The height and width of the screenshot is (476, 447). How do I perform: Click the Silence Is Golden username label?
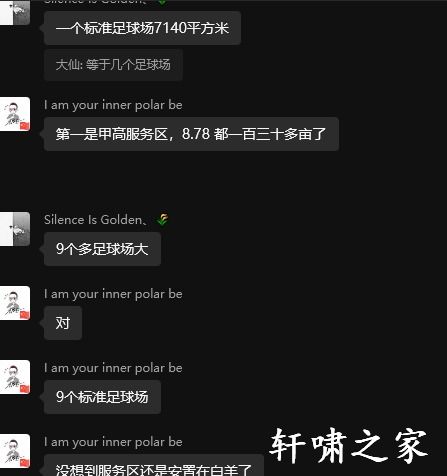(x=95, y=220)
